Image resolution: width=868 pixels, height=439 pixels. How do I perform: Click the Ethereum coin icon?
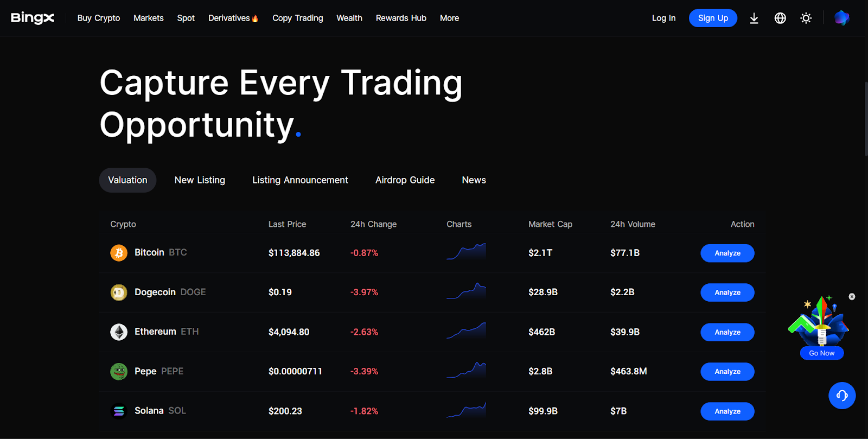pyautogui.click(x=119, y=332)
